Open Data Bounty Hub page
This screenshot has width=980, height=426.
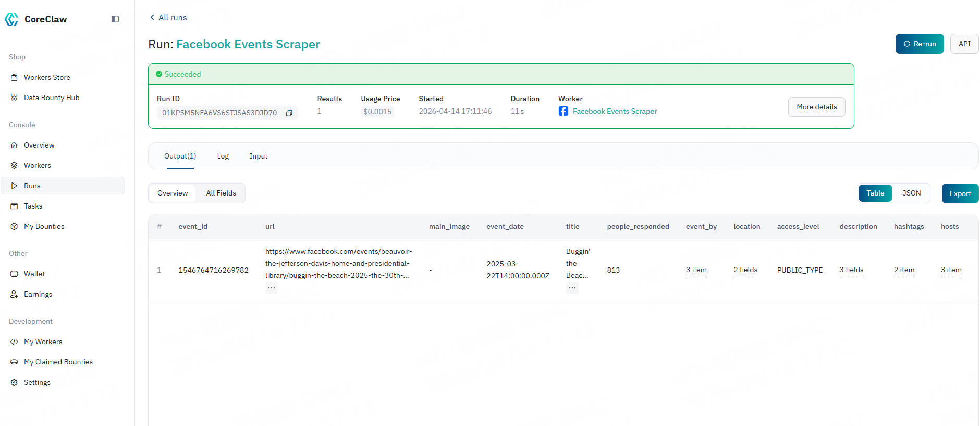[x=52, y=98]
